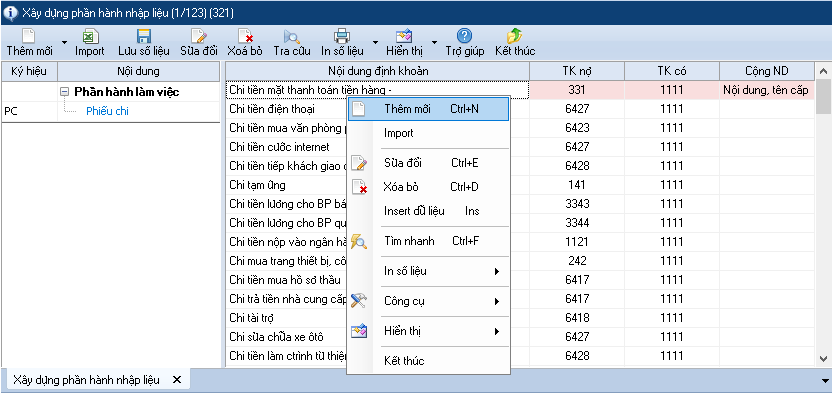832x393 pixels.
Task: Click the Import Excel toolbar icon
Action: click(x=90, y=36)
